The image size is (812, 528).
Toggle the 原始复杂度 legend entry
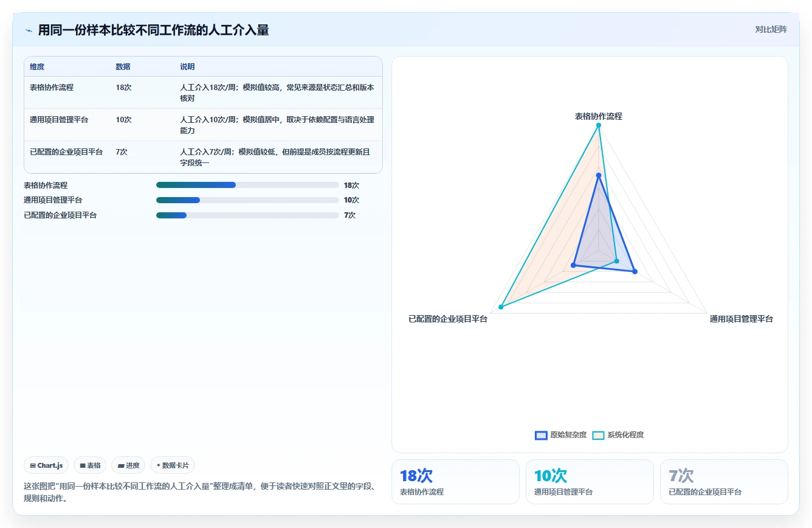coord(560,435)
